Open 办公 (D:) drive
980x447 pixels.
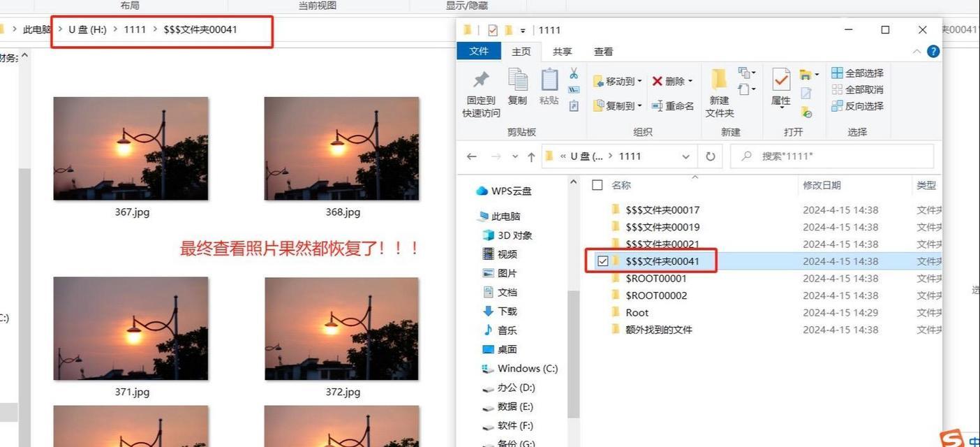pyautogui.click(x=509, y=387)
